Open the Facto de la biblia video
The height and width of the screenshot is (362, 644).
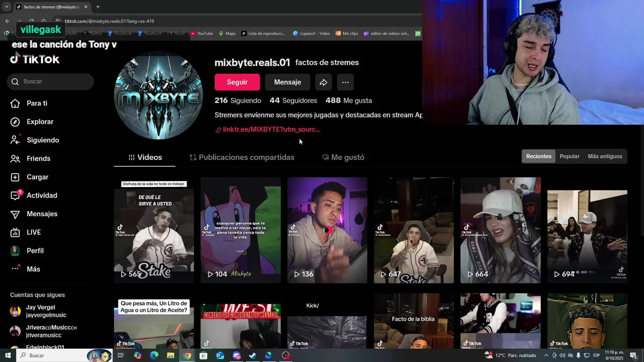pos(414,321)
